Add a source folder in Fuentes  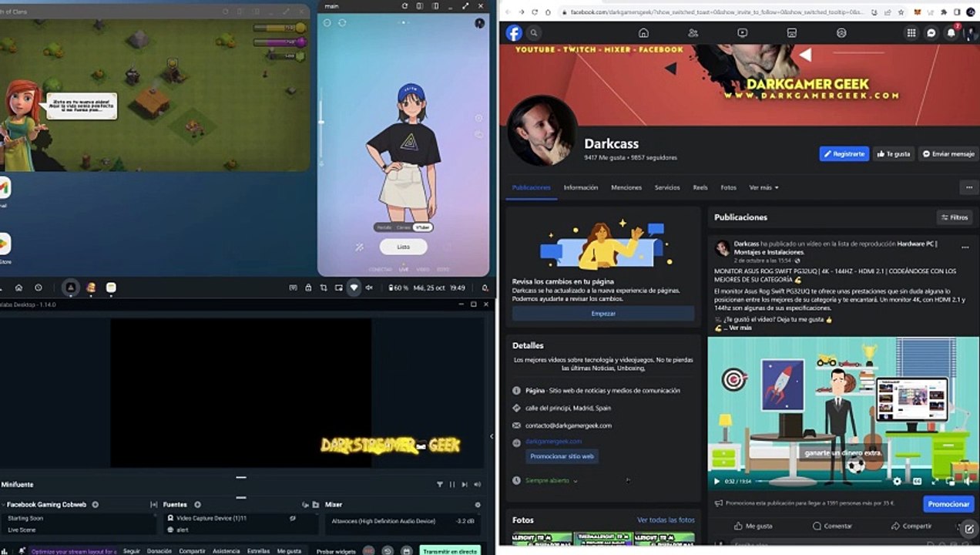click(316, 504)
